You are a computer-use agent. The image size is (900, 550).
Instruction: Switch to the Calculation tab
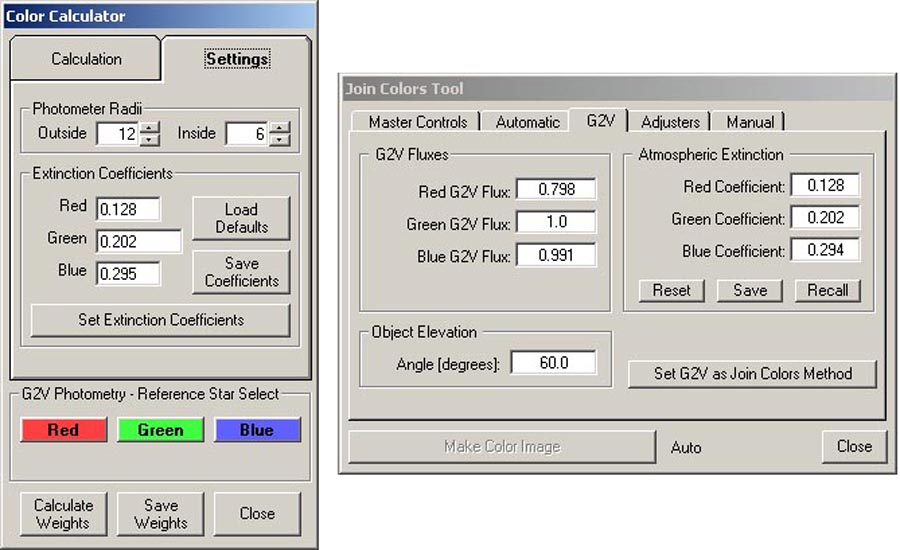(x=86, y=59)
